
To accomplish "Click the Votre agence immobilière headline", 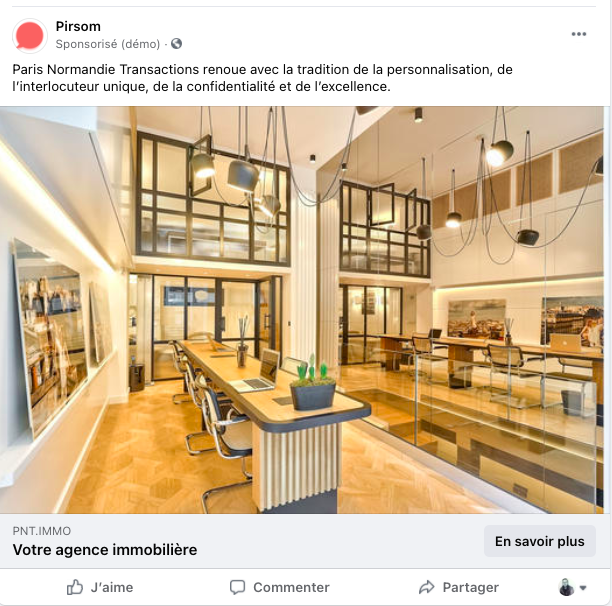I will (x=105, y=549).
